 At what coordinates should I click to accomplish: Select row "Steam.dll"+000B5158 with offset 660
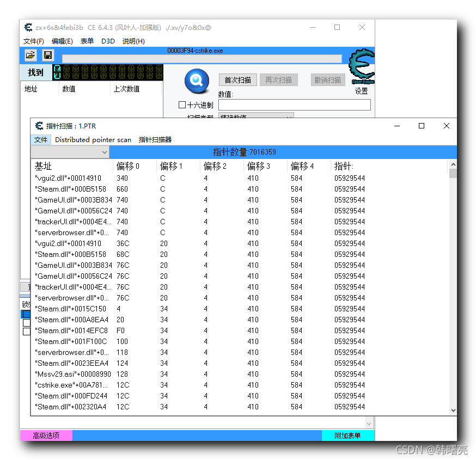[x=240, y=189]
